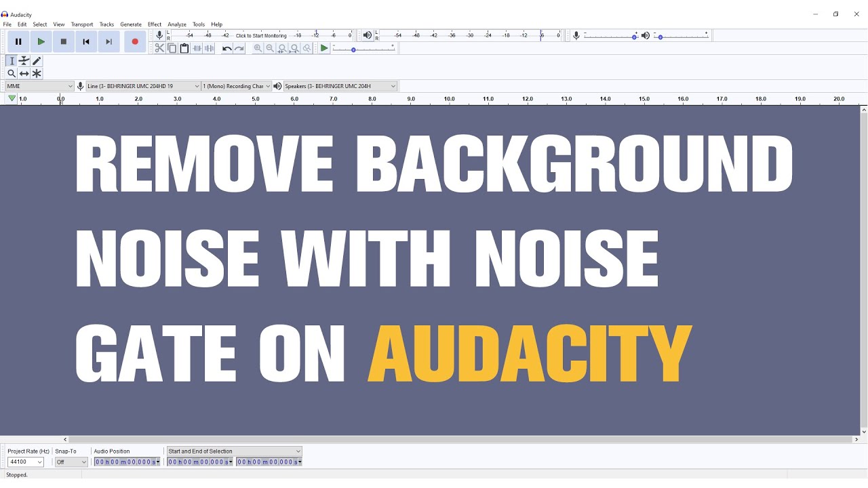Select the Zoom tool
This screenshot has width=868, height=488.
[x=12, y=73]
